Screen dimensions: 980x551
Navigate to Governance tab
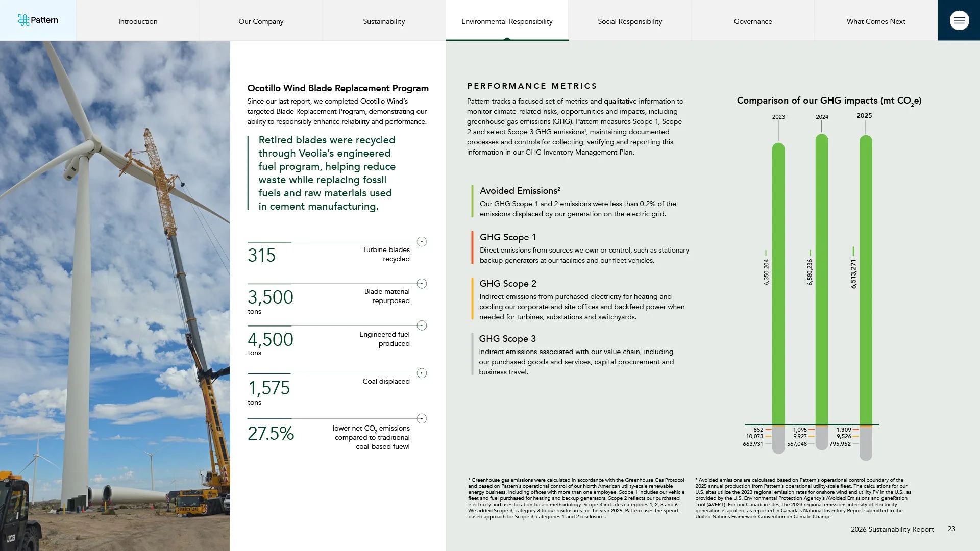(x=753, y=21)
